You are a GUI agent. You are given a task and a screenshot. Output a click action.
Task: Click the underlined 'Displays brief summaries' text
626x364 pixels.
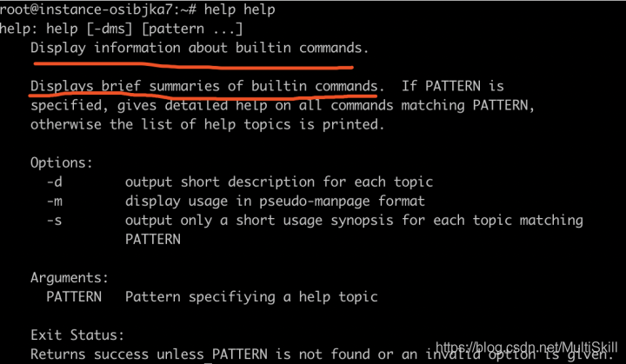click(x=125, y=86)
